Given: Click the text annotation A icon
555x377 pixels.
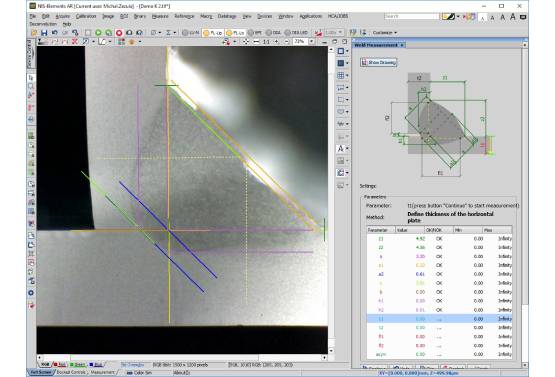Looking at the screenshot, I should 341,149.
